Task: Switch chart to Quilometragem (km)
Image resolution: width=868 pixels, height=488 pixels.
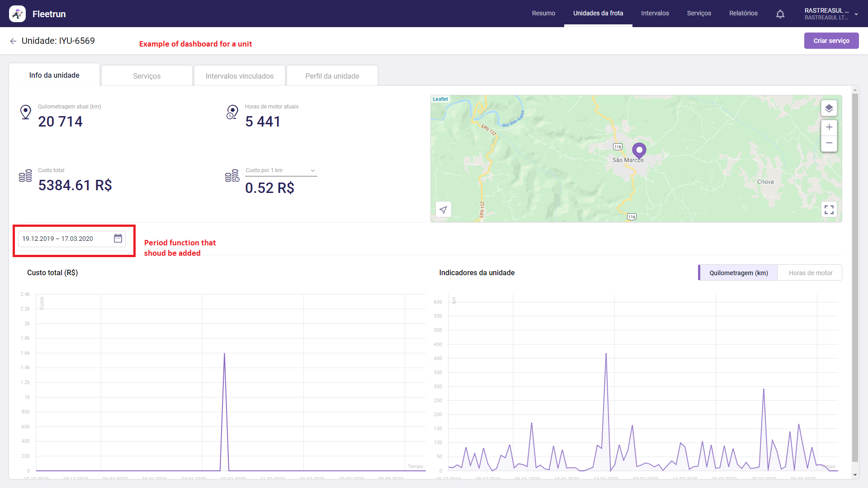Action: [738, 273]
